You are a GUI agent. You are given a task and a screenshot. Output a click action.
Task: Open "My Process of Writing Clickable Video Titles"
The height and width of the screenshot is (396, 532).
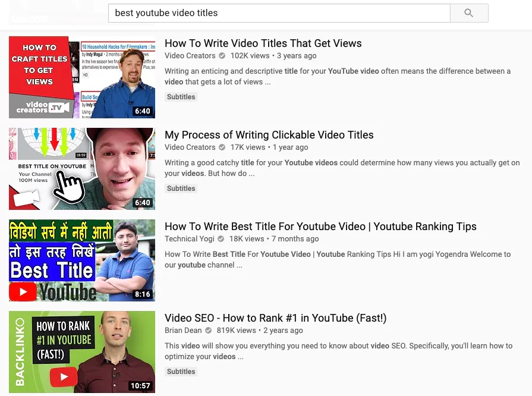tap(269, 135)
